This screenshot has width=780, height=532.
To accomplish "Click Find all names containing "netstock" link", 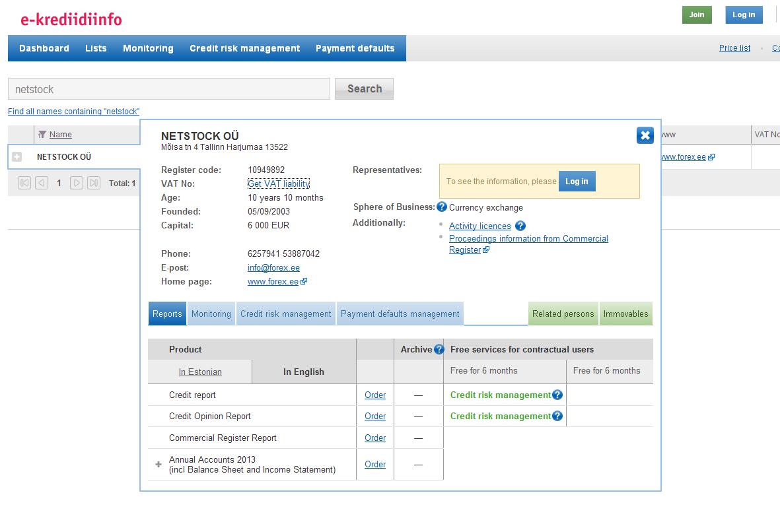I will pos(73,112).
